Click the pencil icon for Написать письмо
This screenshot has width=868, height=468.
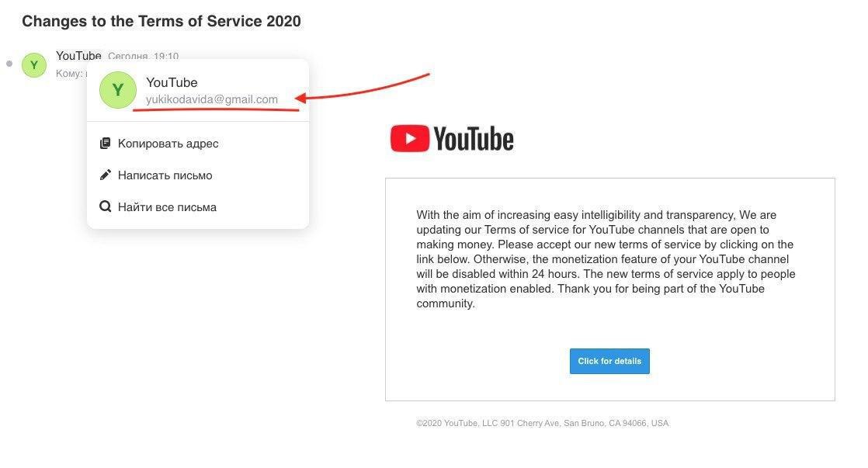105,175
